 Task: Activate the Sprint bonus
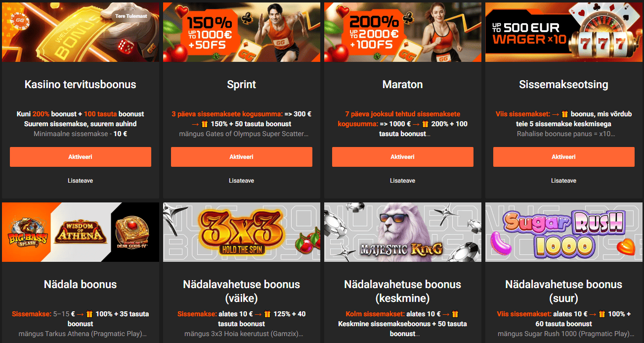242,157
